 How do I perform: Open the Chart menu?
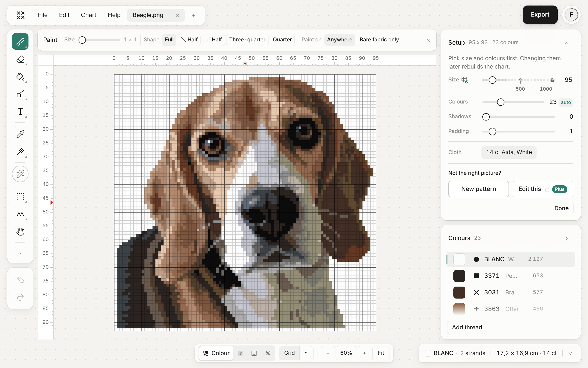(x=88, y=15)
